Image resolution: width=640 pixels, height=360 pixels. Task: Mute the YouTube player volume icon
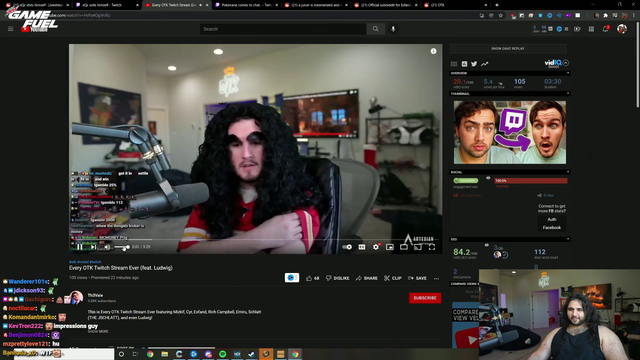(x=107, y=247)
